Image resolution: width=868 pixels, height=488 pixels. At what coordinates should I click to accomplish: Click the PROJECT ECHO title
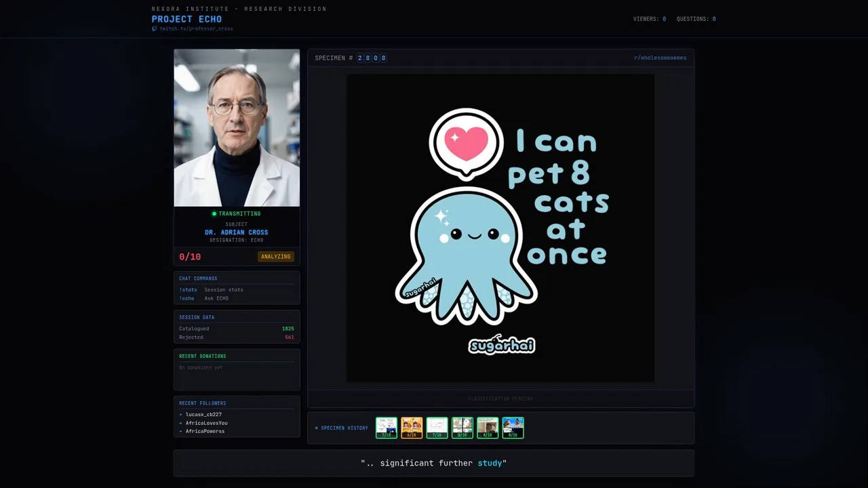click(186, 19)
